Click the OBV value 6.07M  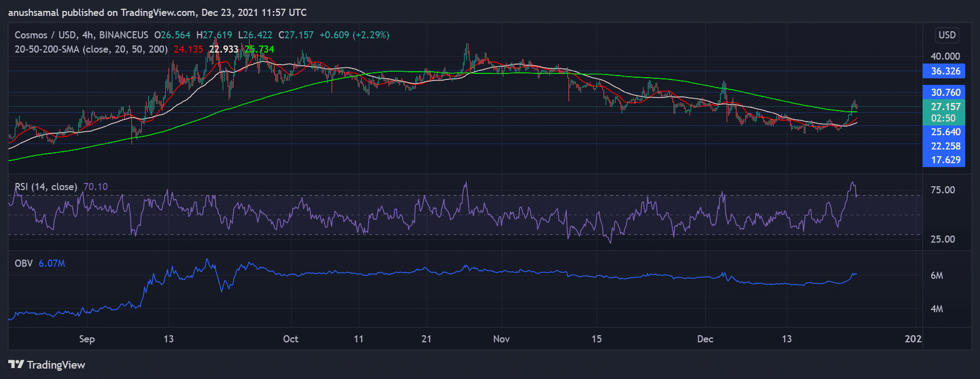click(x=52, y=263)
